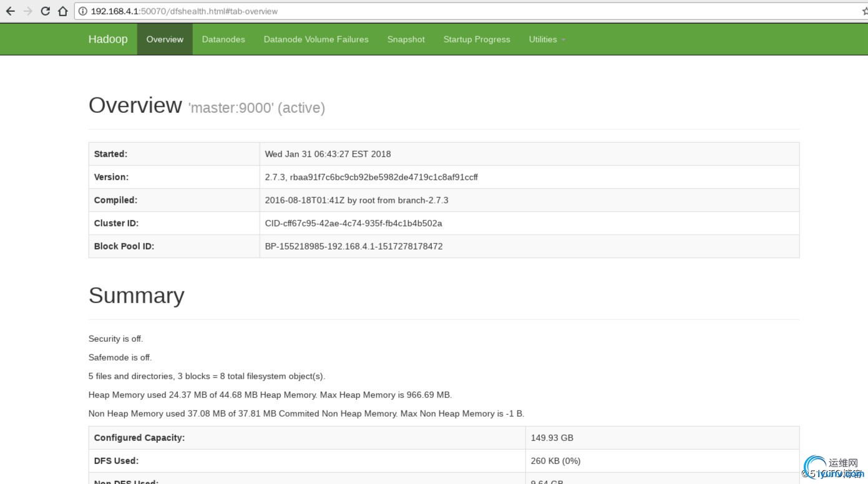868x484 pixels.
Task: Click 'master:9000' (active) subtitle
Action: point(256,108)
